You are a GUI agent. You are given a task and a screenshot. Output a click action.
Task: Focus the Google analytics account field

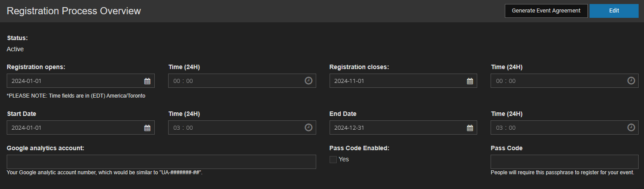pos(161,162)
